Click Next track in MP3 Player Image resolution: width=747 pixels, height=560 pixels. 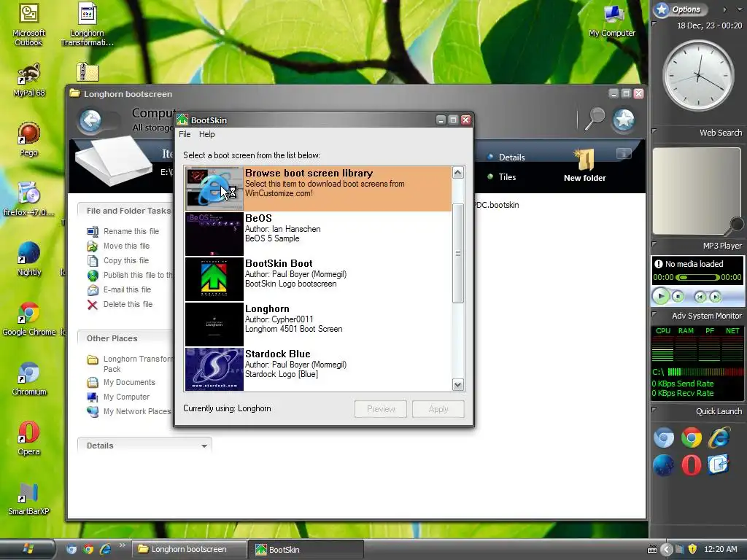(715, 297)
